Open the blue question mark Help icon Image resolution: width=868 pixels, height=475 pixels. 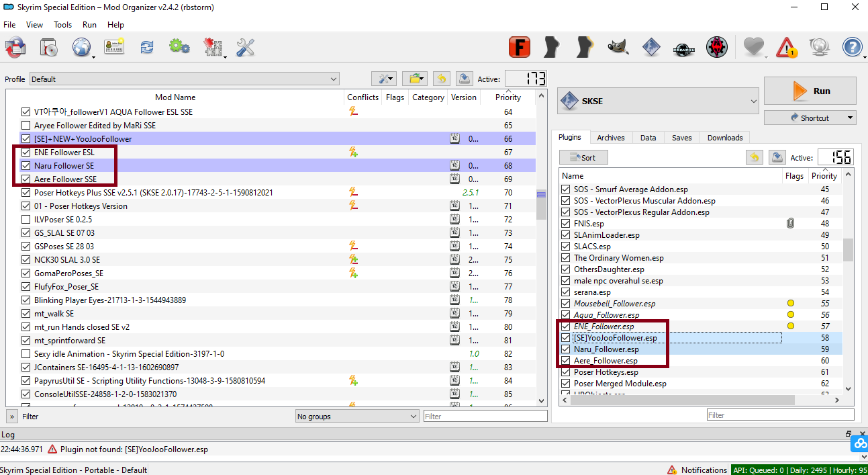852,47
